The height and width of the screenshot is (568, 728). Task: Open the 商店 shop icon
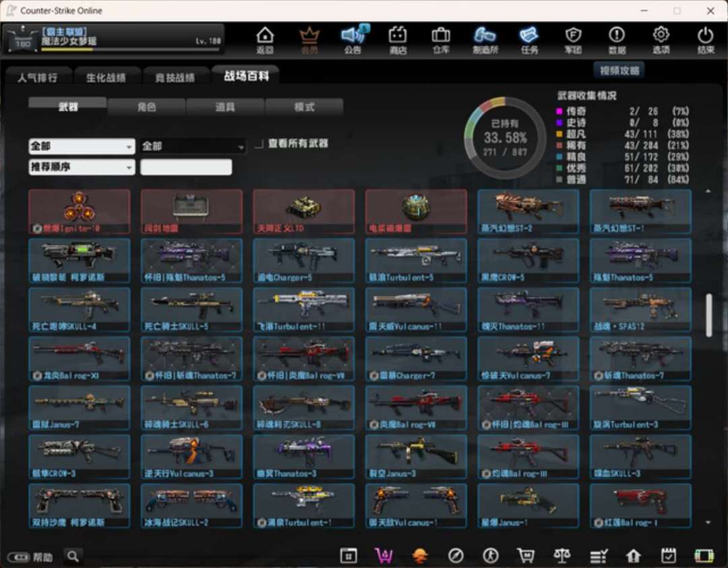pyautogui.click(x=398, y=39)
